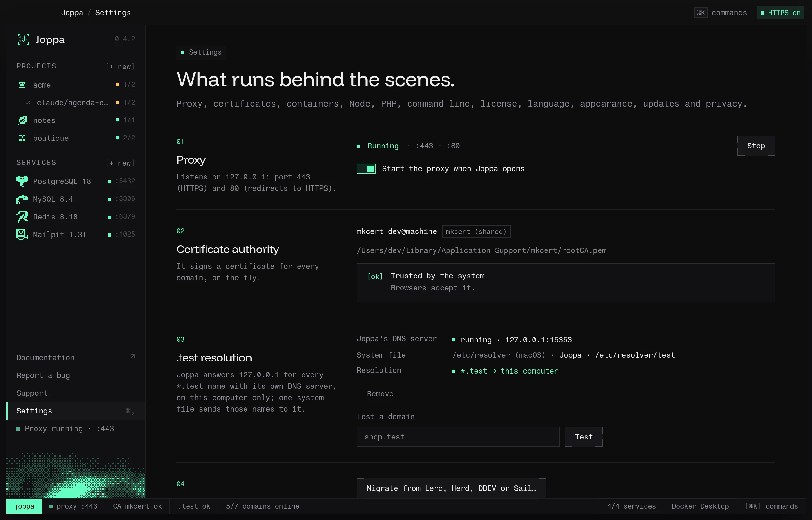Click ⌘K commands in bottom status bar
Viewport: 812px width, 520px height.
click(x=771, y=506)
